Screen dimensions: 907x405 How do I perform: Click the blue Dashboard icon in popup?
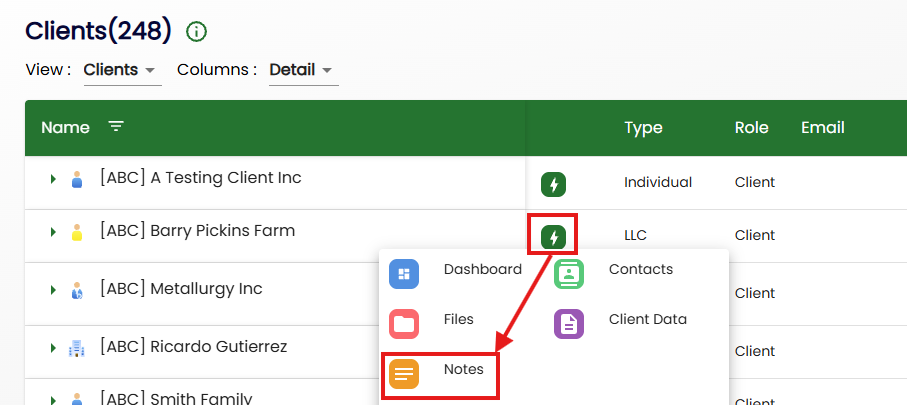(404, 273)
